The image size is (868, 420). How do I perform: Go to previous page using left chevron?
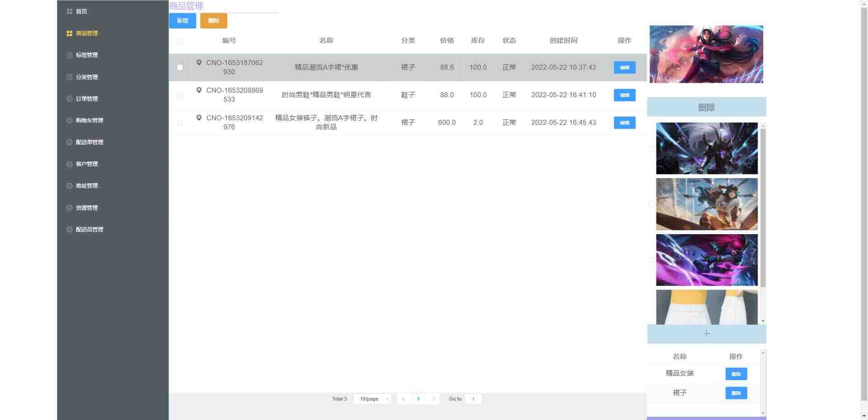403,399
